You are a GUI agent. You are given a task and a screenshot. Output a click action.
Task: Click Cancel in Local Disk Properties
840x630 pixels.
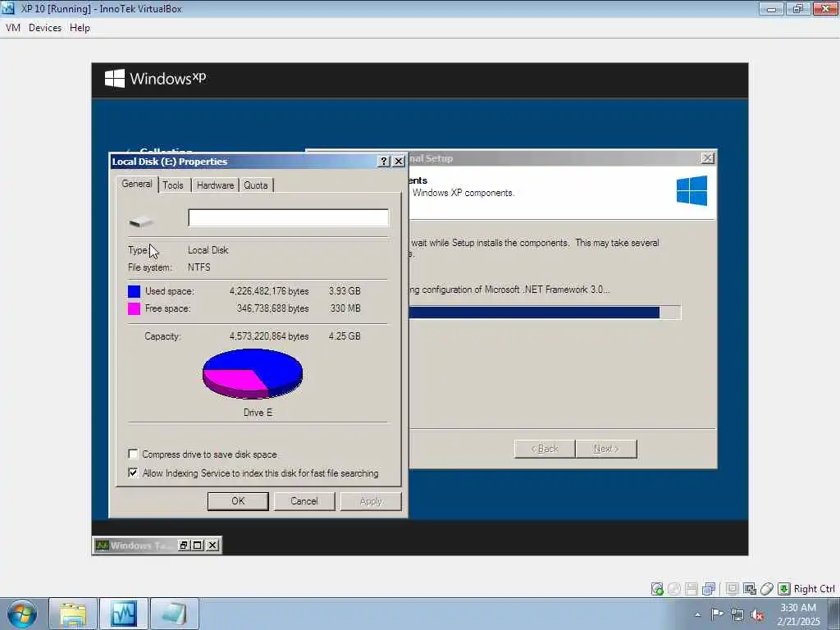tap(304, 501)
